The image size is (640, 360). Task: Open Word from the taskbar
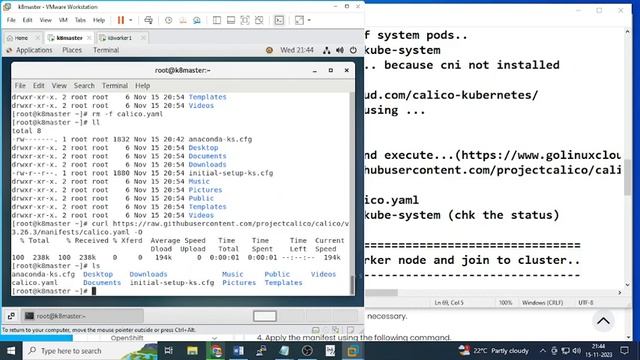239,351
